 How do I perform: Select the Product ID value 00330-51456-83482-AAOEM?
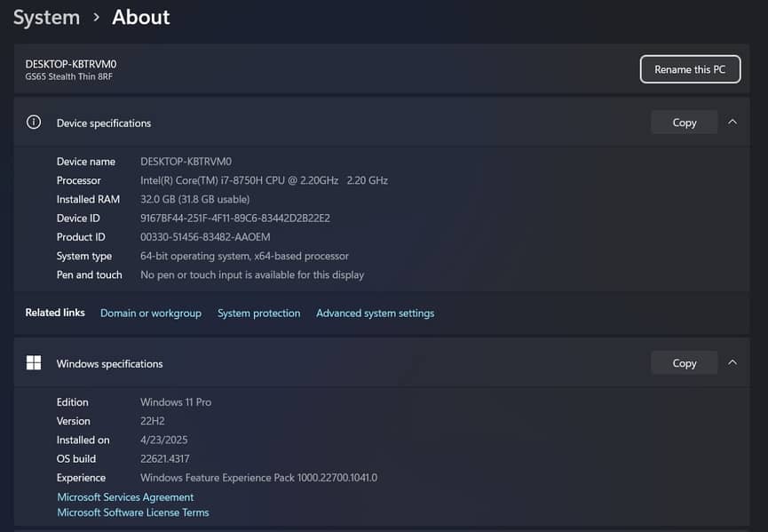click(x=205, y=237)
